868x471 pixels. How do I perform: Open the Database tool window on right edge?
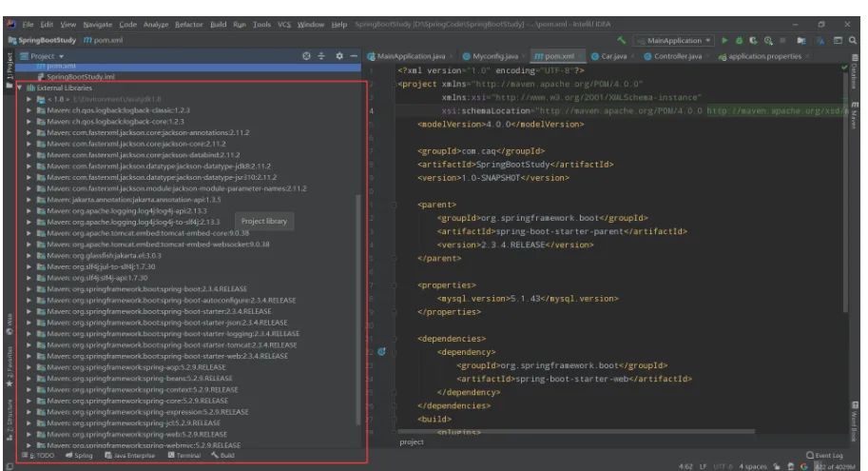point(855,71)
